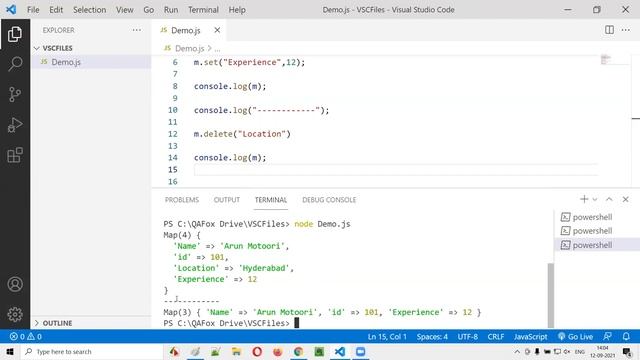The image size is (640, 360).
Task: Open Chrome from the taskbar
Action: (x=298, y=351)
